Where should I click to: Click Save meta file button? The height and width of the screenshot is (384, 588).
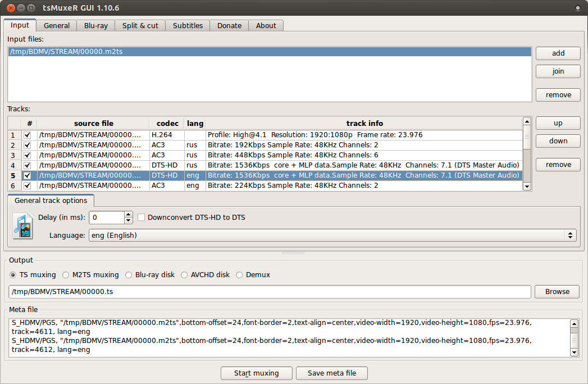tap(332, 373)
